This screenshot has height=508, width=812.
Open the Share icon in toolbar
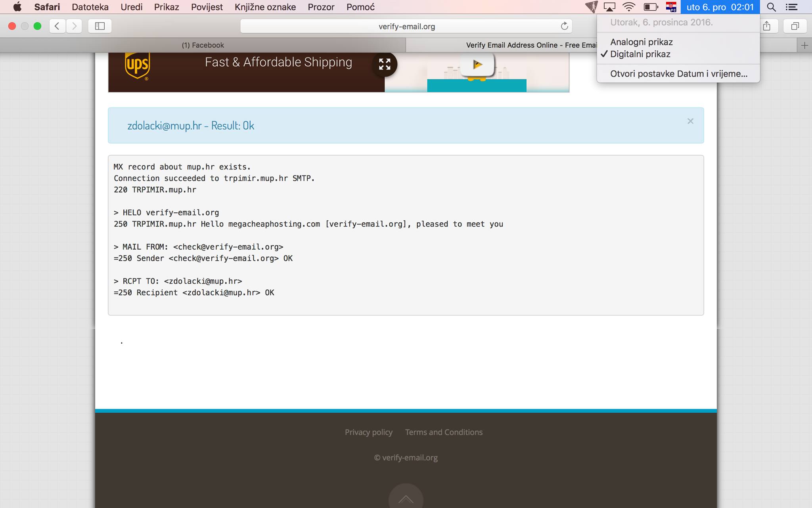click(767, 26)
